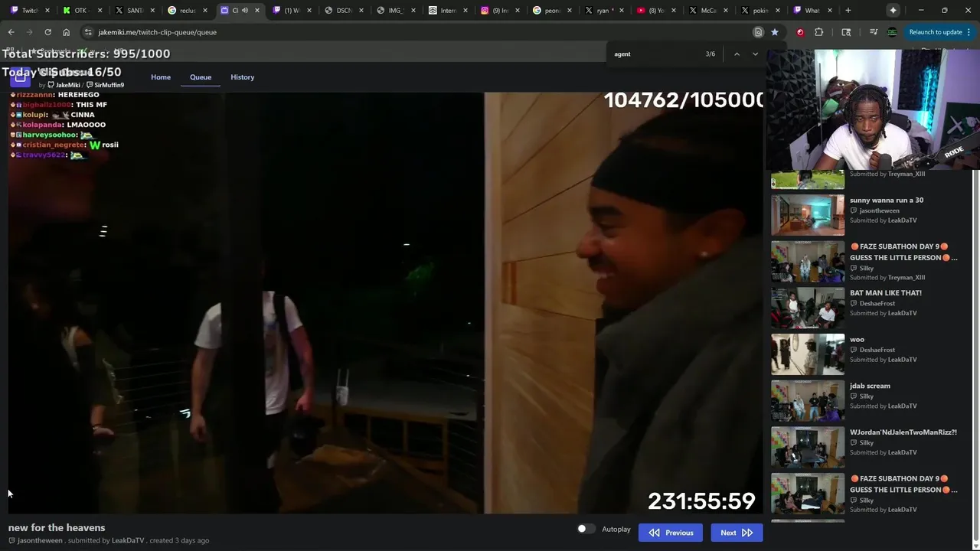Jump to previous find result with up chevron
The image size is (980, 551).
[737, 54]
